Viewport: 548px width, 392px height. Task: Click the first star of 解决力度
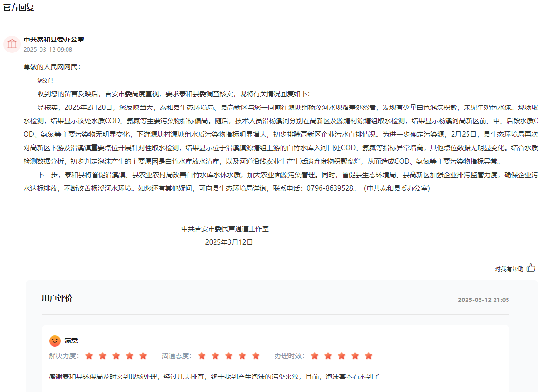[x=89, y=356]
